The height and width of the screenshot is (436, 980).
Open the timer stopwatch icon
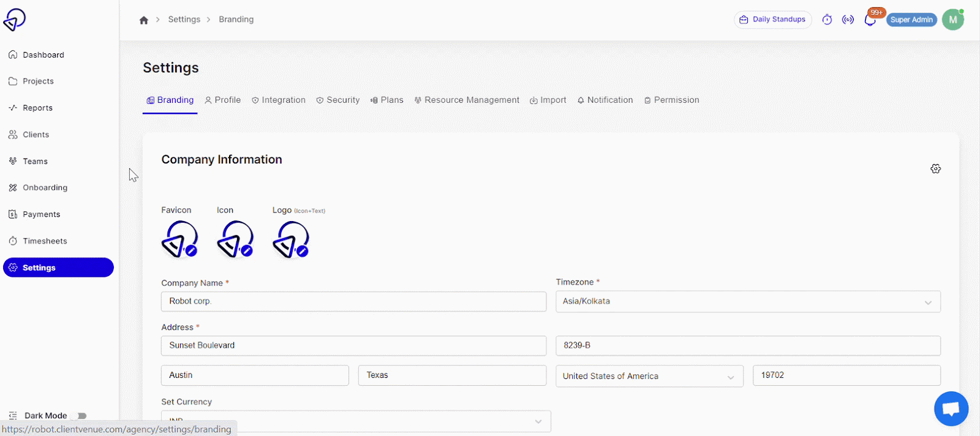tap(827, 20)
